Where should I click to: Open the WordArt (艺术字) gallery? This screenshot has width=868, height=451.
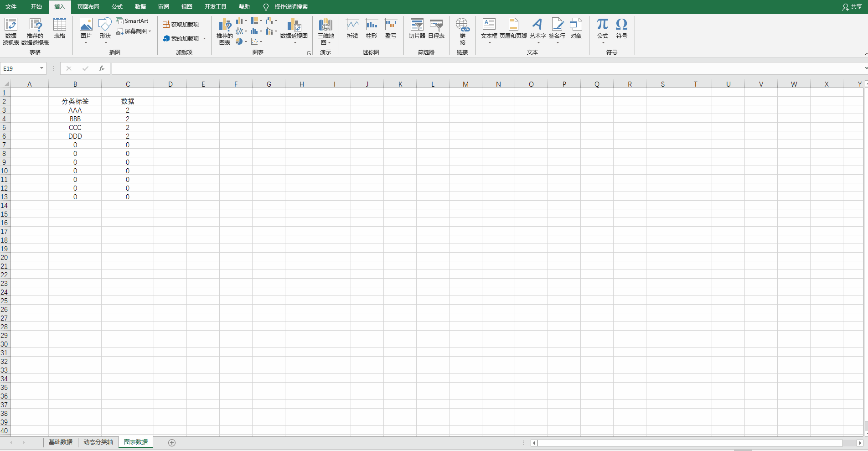(538, 31)
